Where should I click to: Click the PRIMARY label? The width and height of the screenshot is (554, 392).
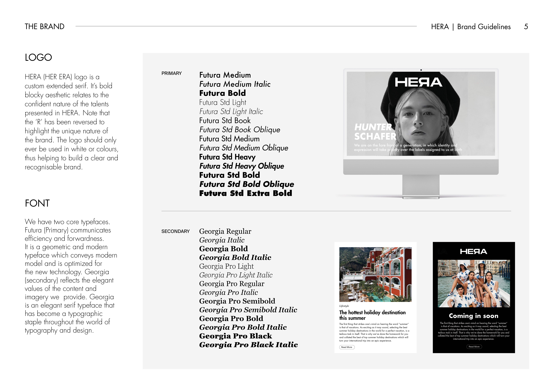(172, 73)
